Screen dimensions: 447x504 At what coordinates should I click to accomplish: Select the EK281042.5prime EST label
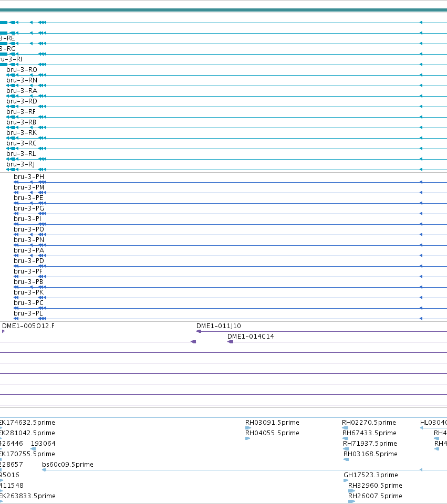tap(27, 433)
